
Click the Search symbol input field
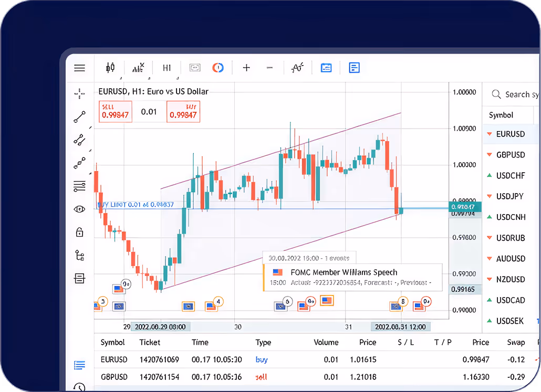click(517, 94)
